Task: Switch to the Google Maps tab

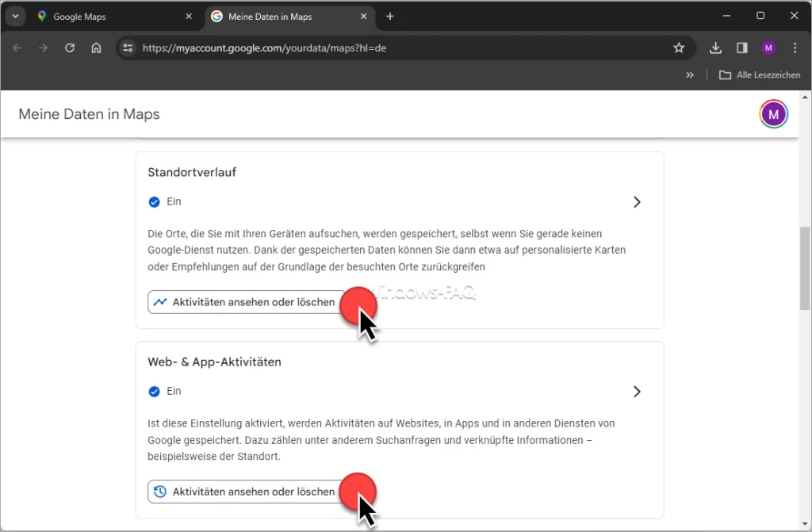Action: pyautogui.click(x=115, y=17)
